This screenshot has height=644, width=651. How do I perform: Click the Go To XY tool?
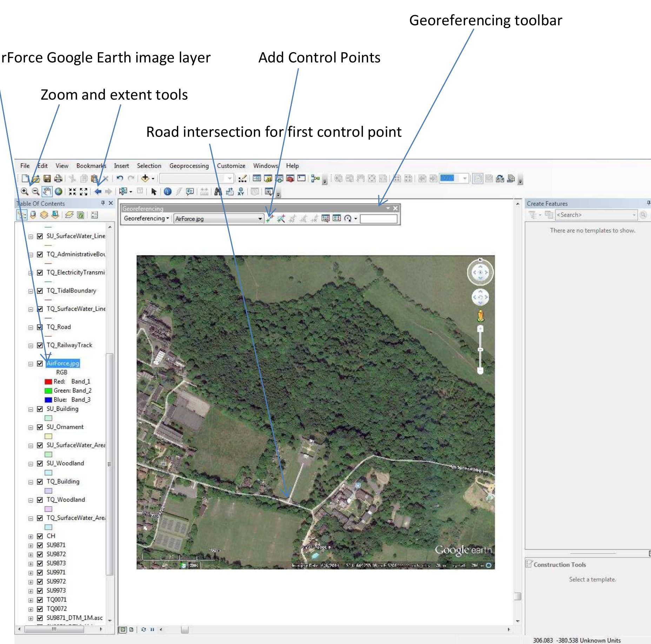[241, 192]
